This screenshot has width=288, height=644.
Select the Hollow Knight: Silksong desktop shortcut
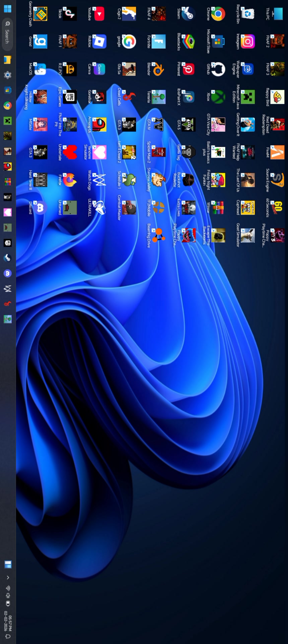(40, 97)
